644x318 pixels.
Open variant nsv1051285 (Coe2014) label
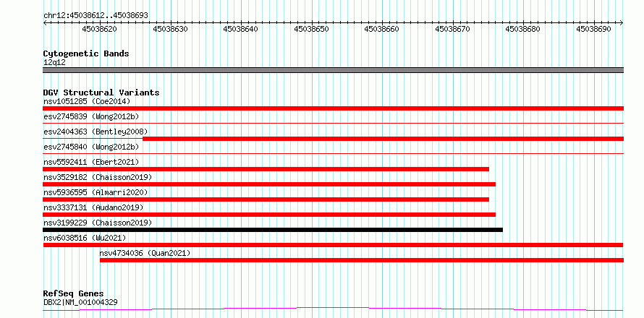pos(87,101)
